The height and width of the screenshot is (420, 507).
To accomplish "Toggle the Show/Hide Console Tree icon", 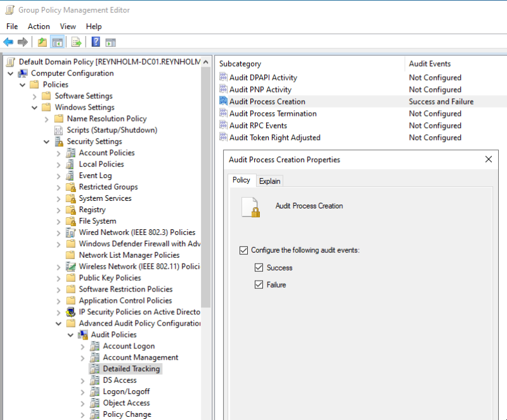I will click(x=58, y=42).
